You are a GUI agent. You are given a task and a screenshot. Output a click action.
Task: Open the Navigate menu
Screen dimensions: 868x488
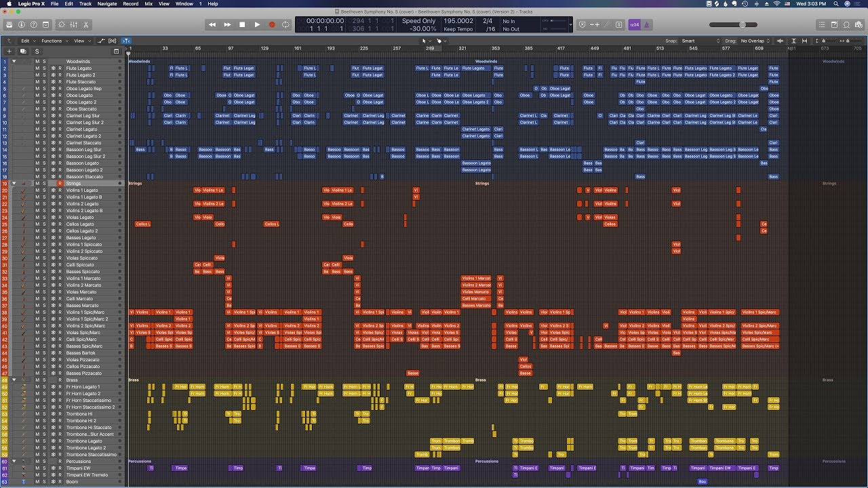[x=107, y=3]
